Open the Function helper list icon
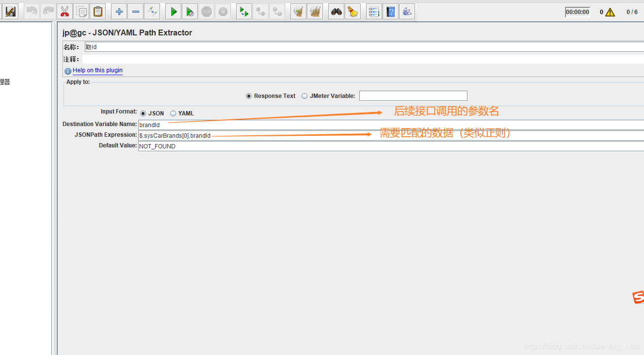The width and height of the screenshot is (644, 355). pyautogui.click(x=374, y=12)
